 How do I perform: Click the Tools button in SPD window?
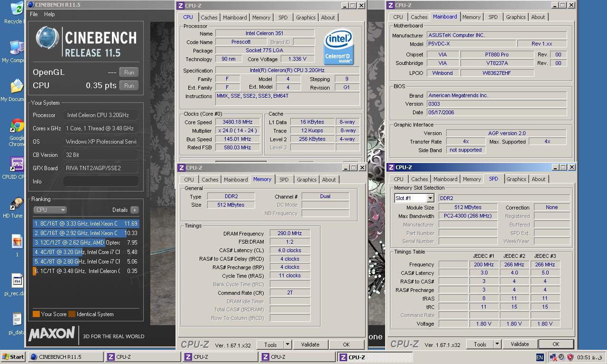(x=480, y=344)
